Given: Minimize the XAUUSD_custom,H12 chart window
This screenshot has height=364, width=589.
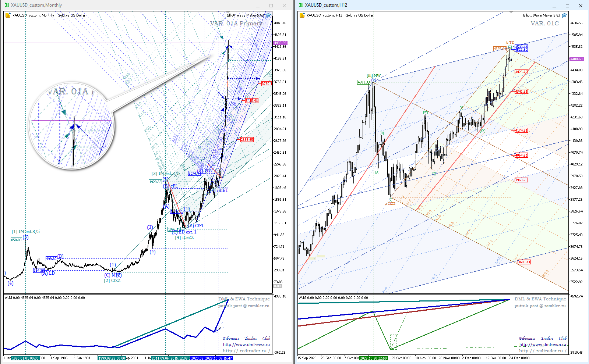Looking at the screenshot, I should [554, 6].
